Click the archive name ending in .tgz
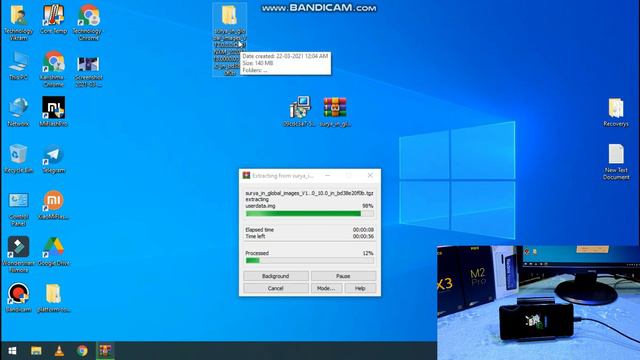Viewport: 640px width, 360px height. (309, 193)
